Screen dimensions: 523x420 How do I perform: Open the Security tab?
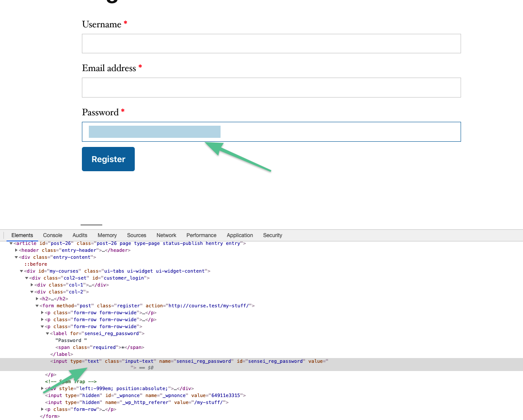pos(273,235)
